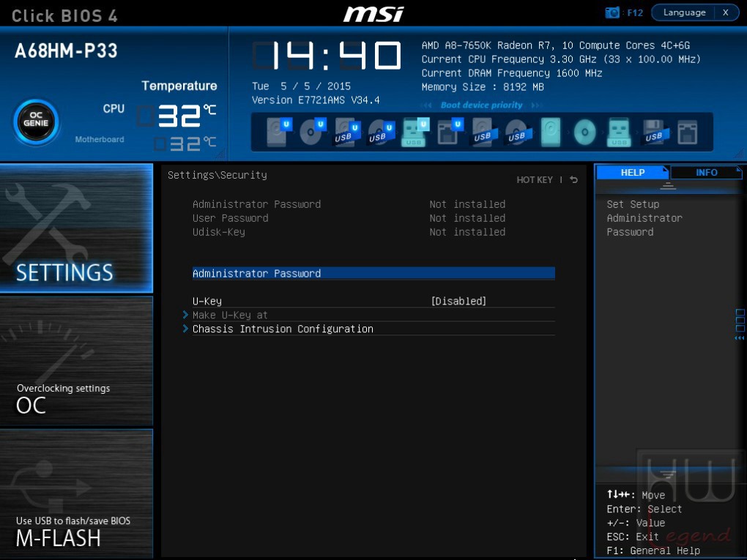Select UEFI network boot device icon
This screenshot has width=747, height=560.
coord(449,132)
